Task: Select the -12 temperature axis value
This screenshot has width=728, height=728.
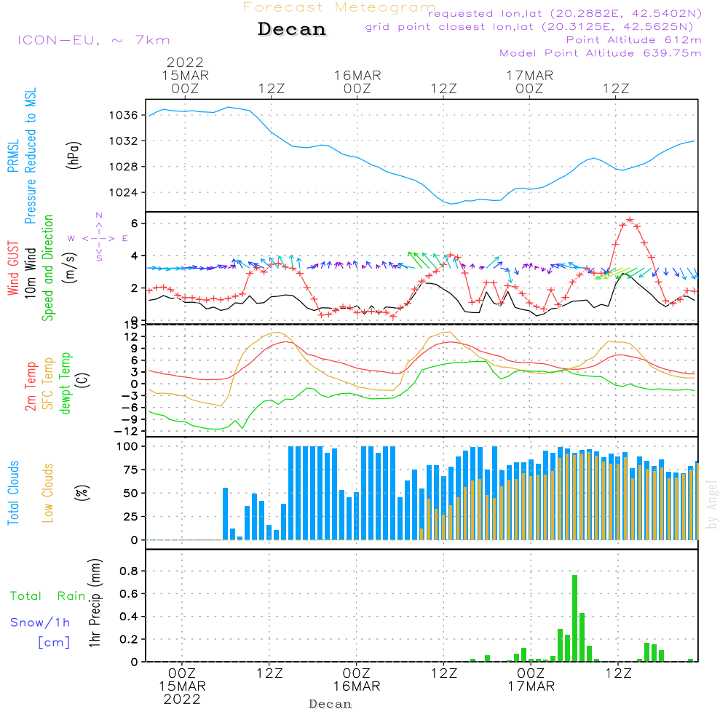Action: tap(126, 431)
